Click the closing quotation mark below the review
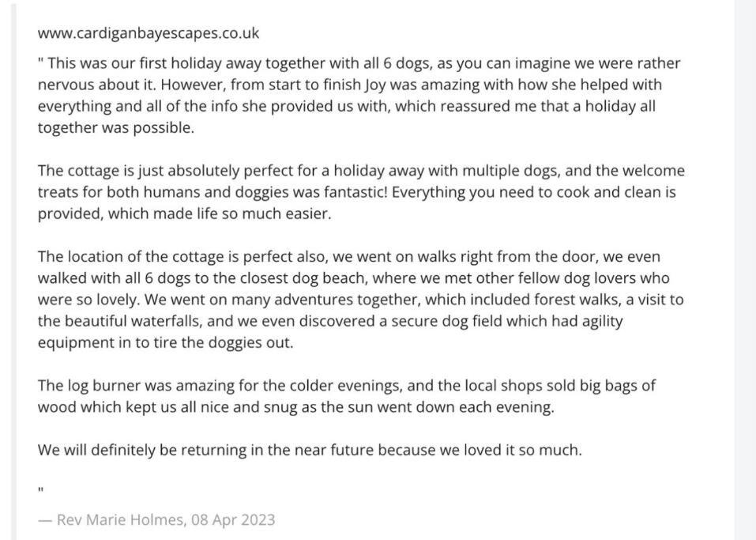Screen dimensions: 756x540 pos(40,490)
